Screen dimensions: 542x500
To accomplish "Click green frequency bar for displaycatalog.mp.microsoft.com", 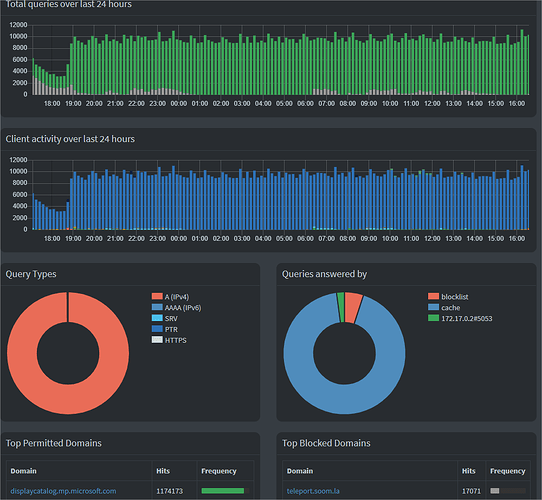I will click(223, 491).
